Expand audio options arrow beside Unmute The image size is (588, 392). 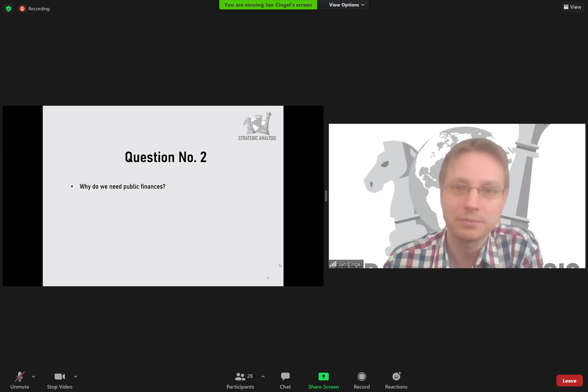34,377
